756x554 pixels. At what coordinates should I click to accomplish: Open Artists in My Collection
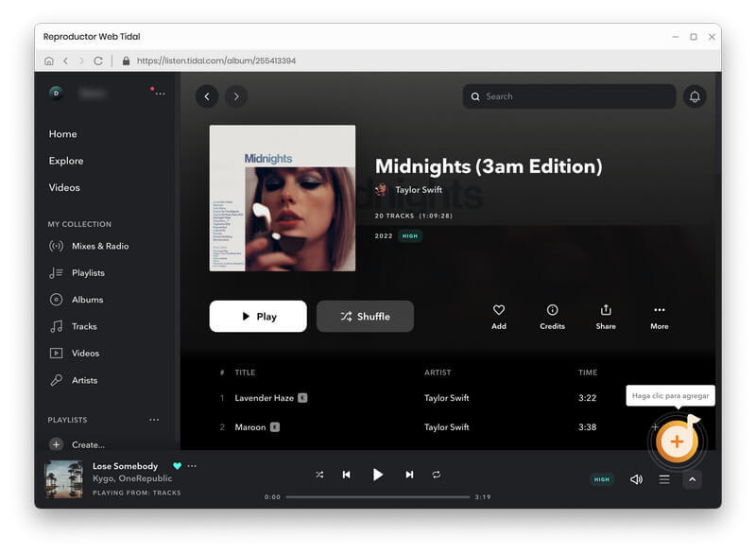click(74, 380)
